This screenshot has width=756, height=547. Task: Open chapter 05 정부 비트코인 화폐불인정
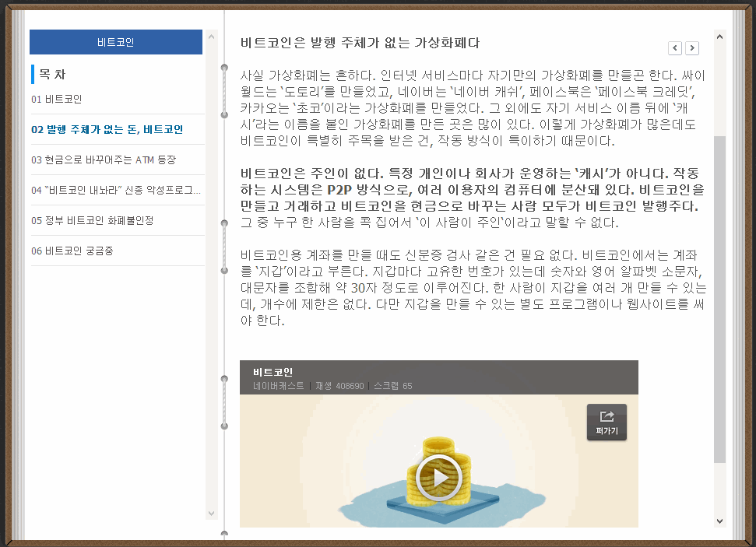coord(93,221)
